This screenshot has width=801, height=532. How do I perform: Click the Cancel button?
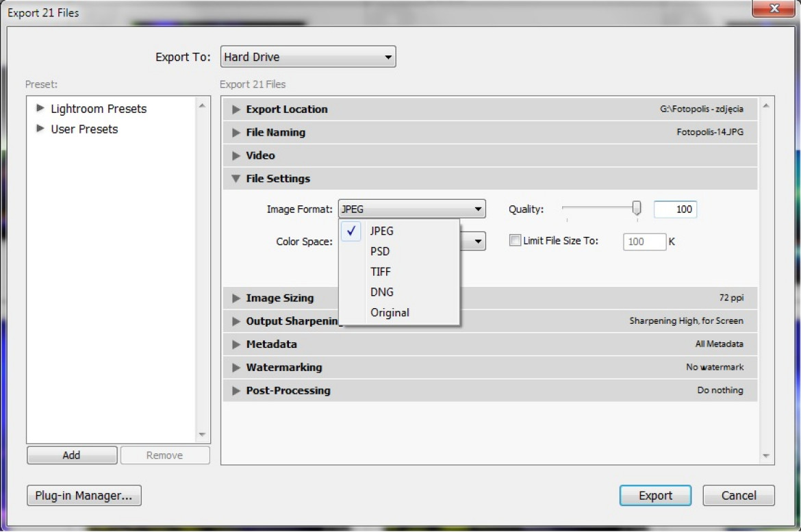click(739, 495)
